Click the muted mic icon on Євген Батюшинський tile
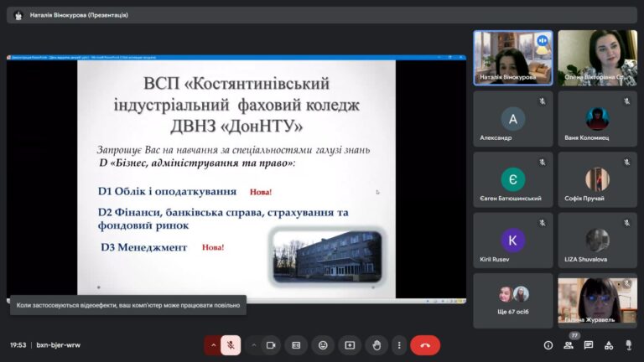 coord(543,162)
